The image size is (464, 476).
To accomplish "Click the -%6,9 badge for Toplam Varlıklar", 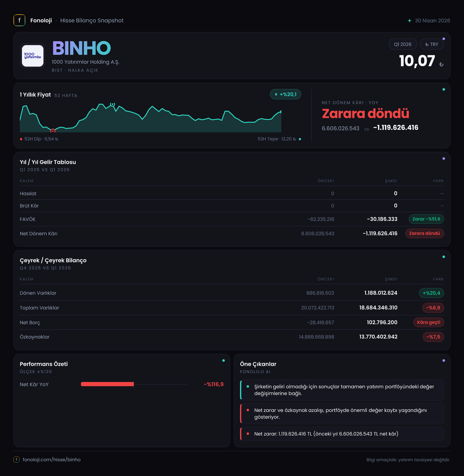I will (x=433, y=308).
